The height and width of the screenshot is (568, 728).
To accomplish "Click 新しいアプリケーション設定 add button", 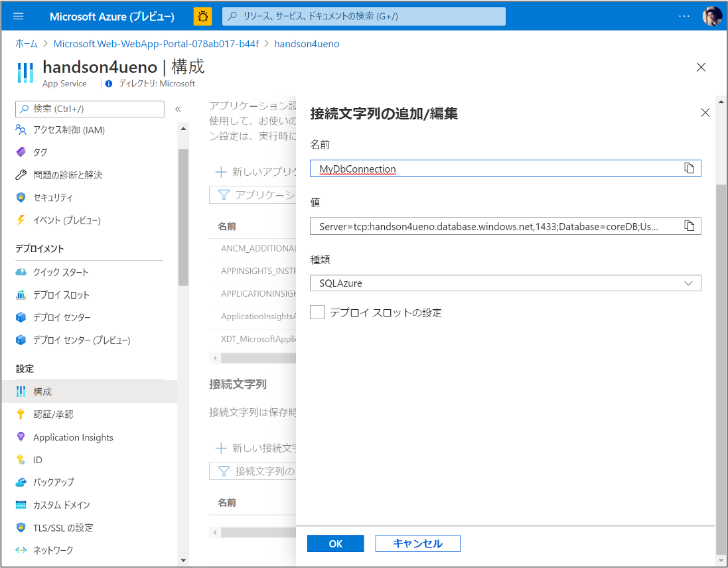I will [255, 172].
